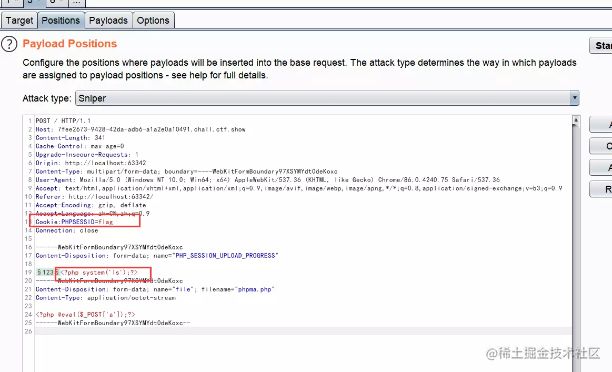Click the Origin header line
Viewport: 612px width, 372px height.
(x=91, y=163)
